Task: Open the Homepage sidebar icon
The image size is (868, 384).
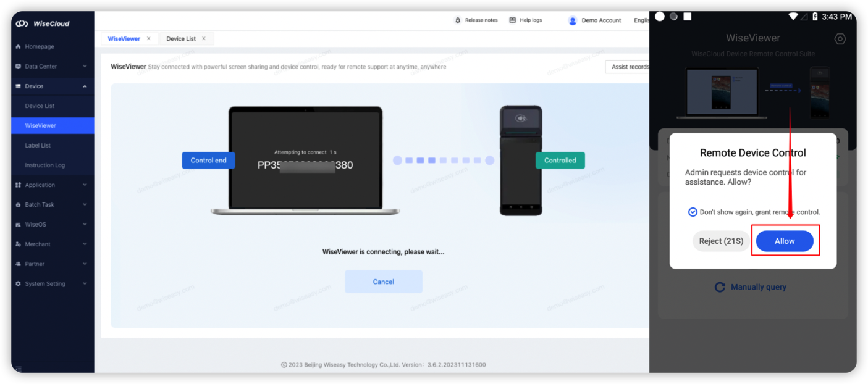Action: click(18, 47)
